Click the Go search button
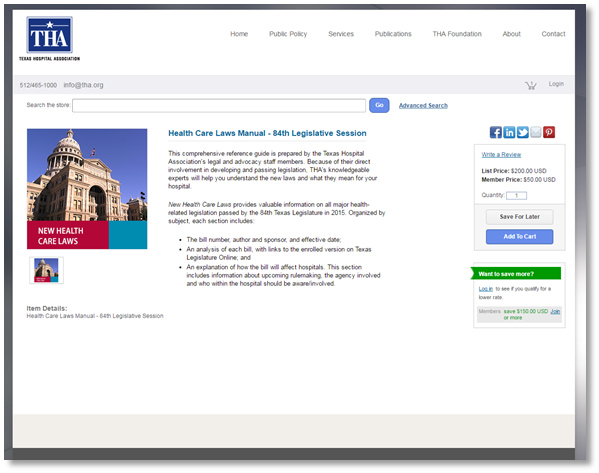Screen dimensions: 599x473 click(379, 105)
